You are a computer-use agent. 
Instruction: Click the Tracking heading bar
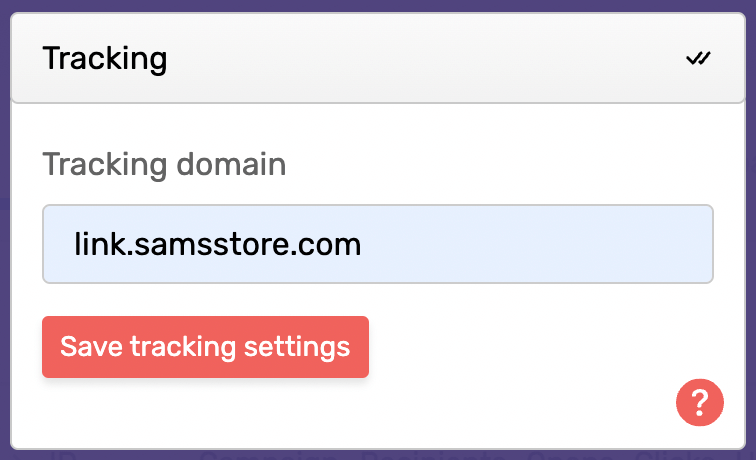pyautogui.click(x=378, y=58)
